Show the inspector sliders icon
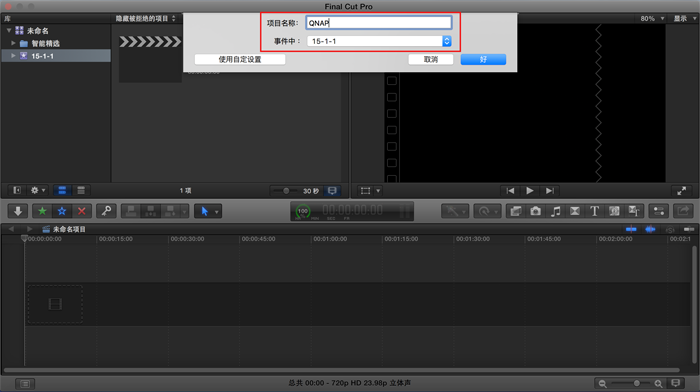The image size is (700, 392). [659, 211]
